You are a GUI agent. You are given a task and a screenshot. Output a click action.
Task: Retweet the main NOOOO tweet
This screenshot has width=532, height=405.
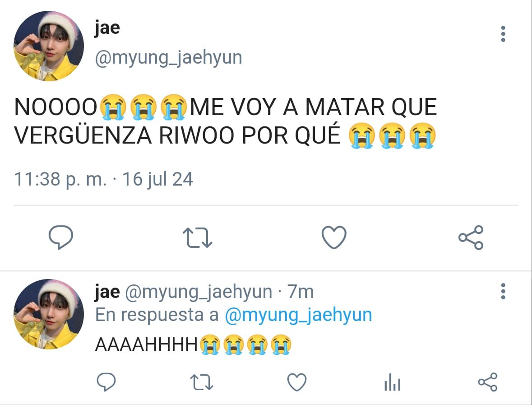[198, 237]
